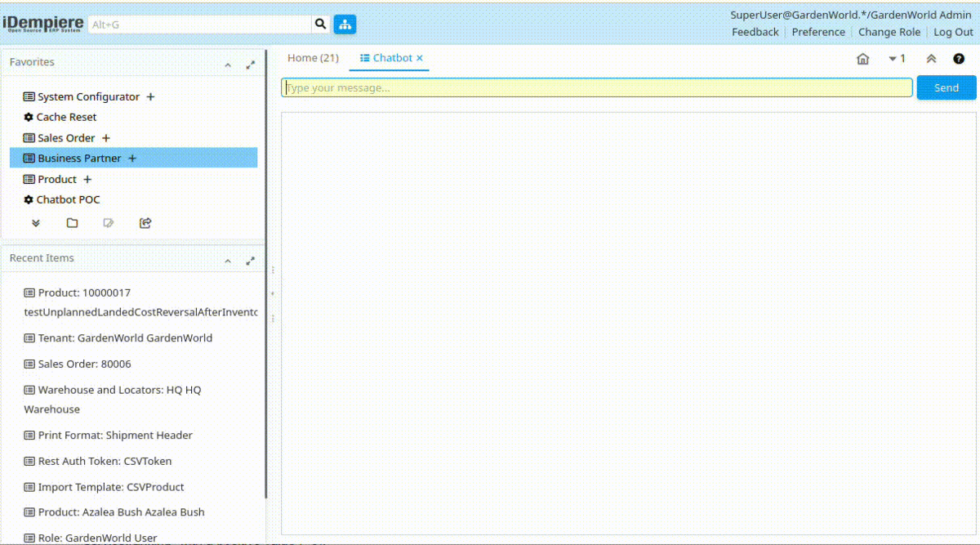The height and width of the screenshot is (545, 980).
Task: Collapse header with double up chevron
Action: [931, 59]
